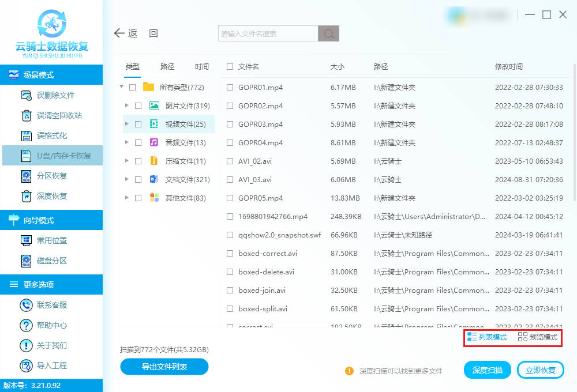This screenshot has height=392, width=577.
Task: Collapse the 所有类型(772) tree node
Action: coord(121,87)
